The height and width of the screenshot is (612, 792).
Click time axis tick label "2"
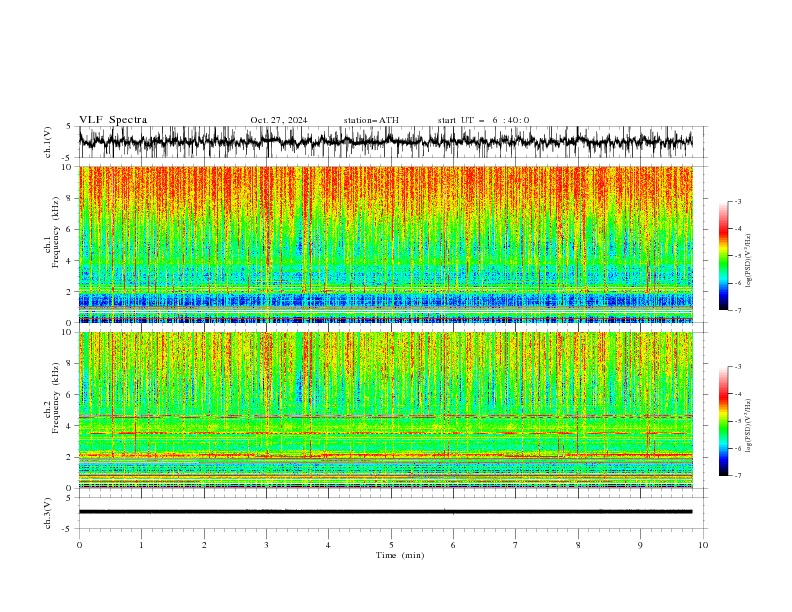204,545
